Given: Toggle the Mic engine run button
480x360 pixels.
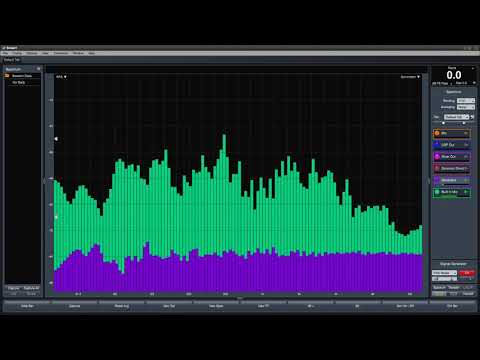Looking at the screenshot, I should tap(466, 133).
